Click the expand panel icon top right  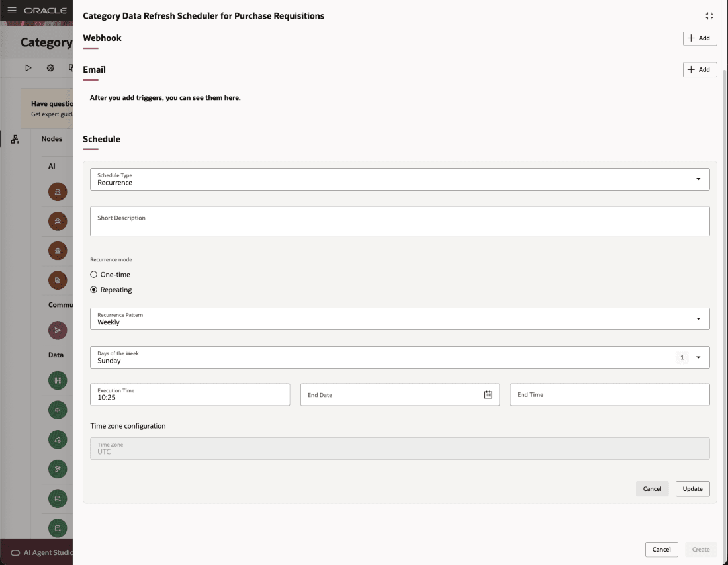709,15
